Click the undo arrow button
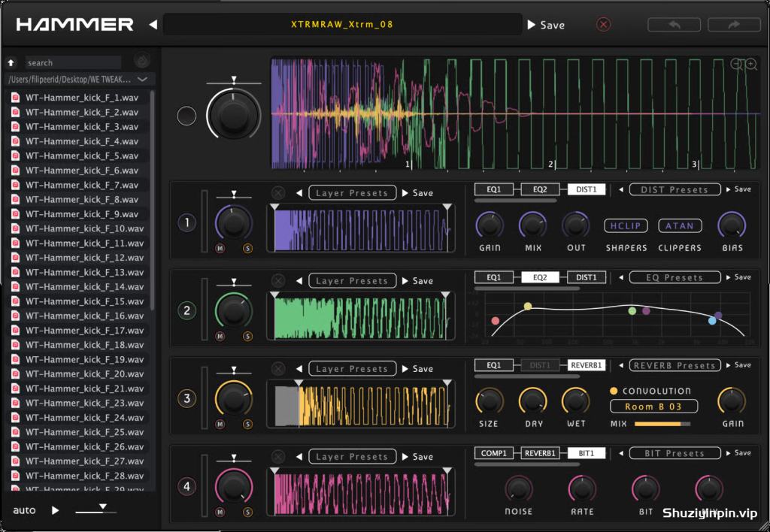The image size is (770, 532). 675,25
